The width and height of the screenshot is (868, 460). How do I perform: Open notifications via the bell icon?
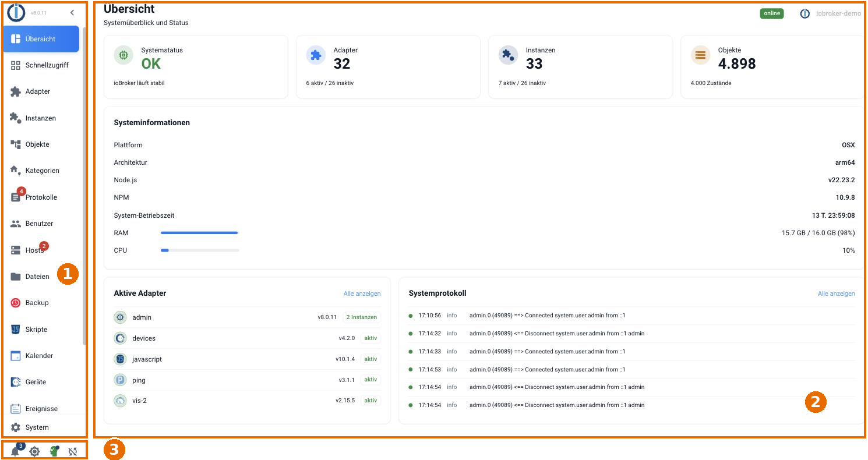(15, 451)
